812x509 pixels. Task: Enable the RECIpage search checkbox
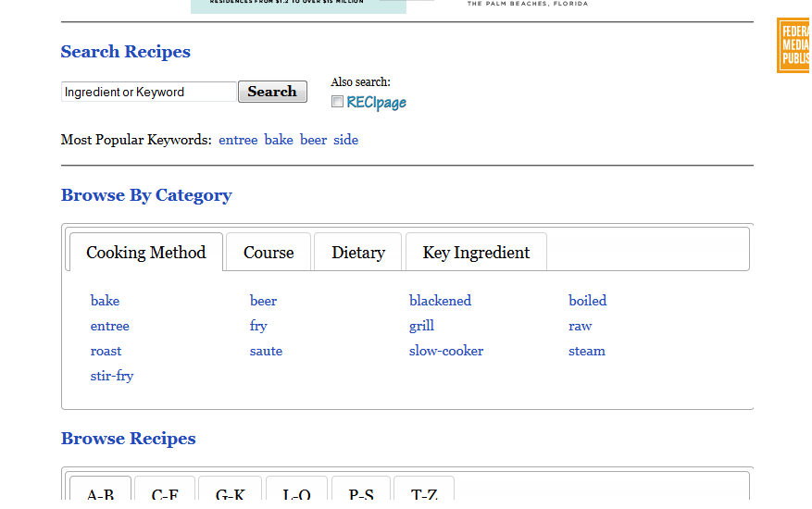pyautogui.click(x=338, y=102)
